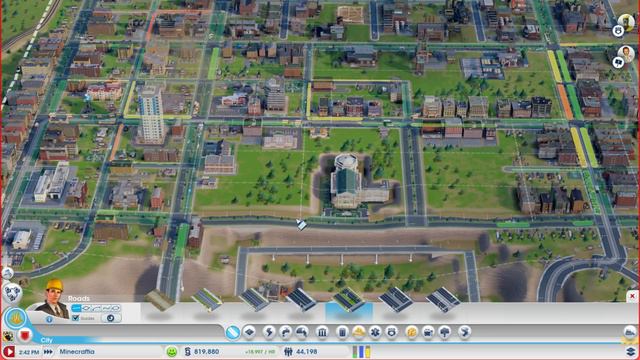640x360 pixels.
Task: Click the blue commercial demand bar
Action: pos(361,351)
